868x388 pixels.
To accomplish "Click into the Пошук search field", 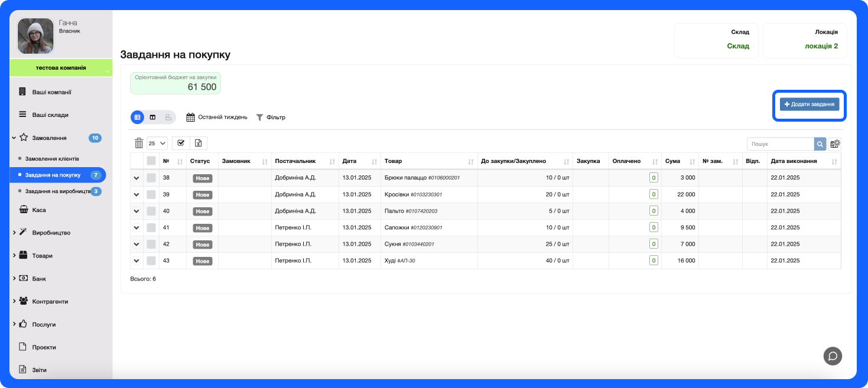I will (780, 144).
